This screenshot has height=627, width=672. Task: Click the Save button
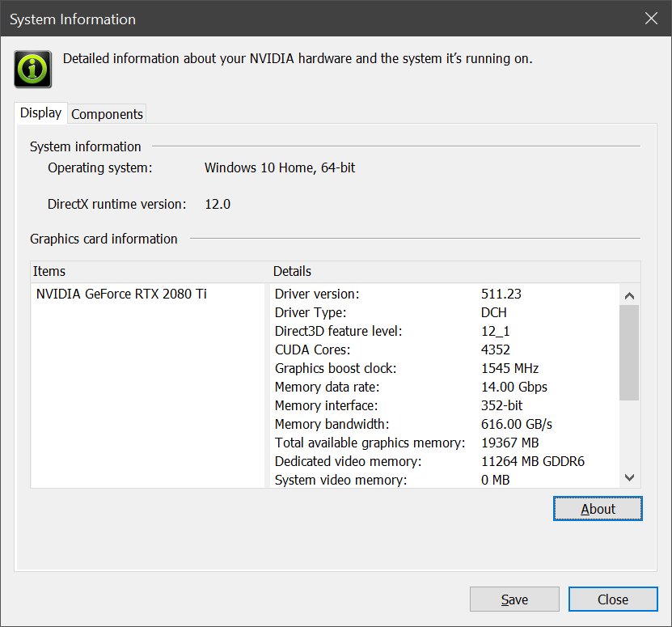514,599
